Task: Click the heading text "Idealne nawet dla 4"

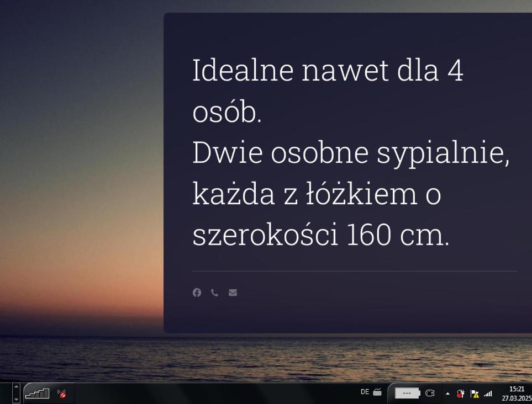Action: (x=328, y=71)
